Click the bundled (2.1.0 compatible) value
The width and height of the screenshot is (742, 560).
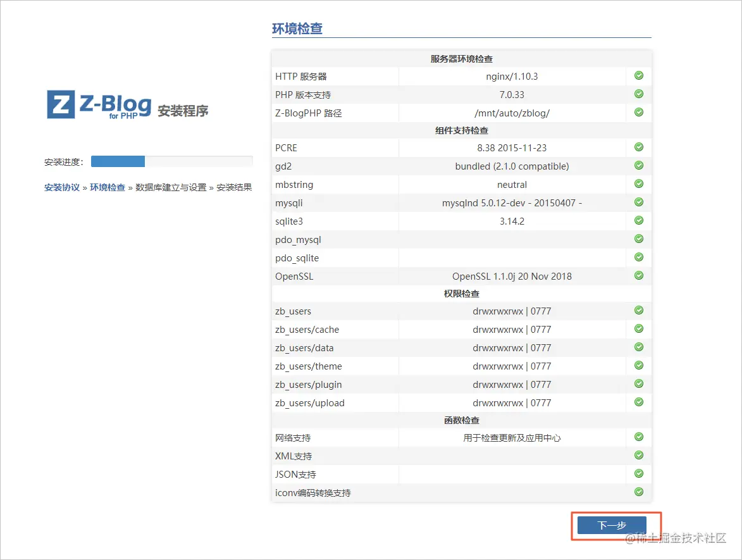tap(512, 166)
